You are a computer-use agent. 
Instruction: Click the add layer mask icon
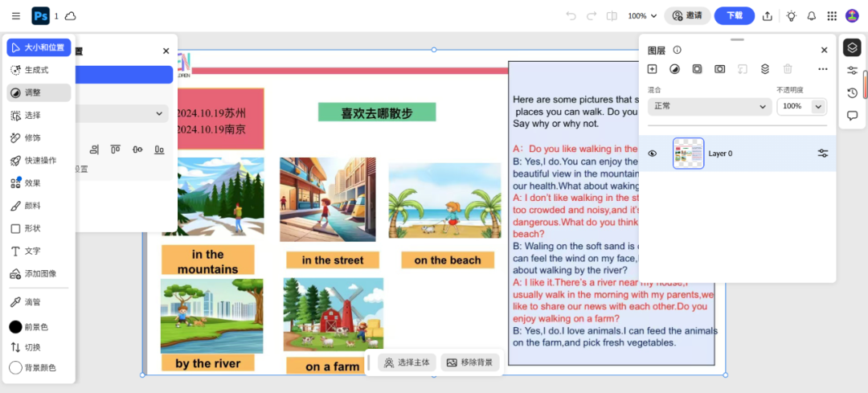click(720, 69)
